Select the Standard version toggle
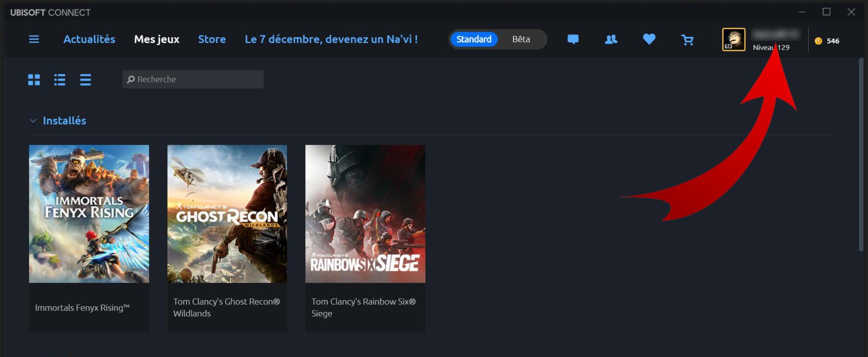868x357 pixels. tap(474, 39)
